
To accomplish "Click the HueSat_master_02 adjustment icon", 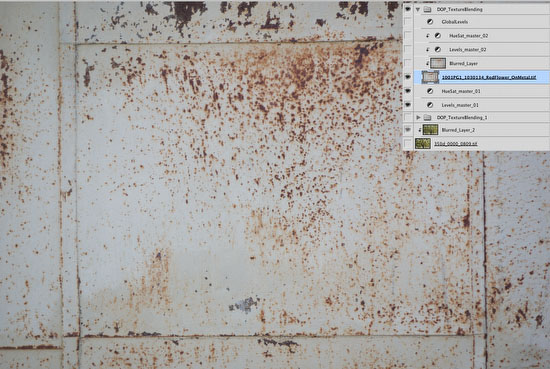I will point(437,36).
